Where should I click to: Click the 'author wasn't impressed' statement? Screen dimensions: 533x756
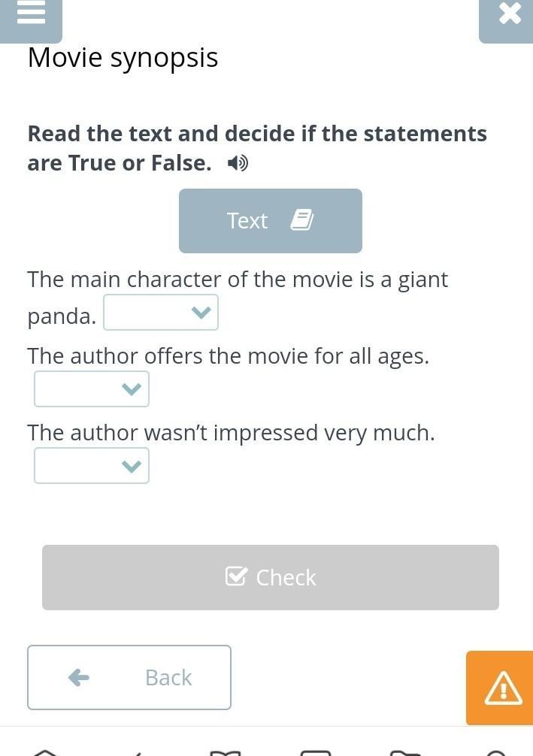pos(231,432)
